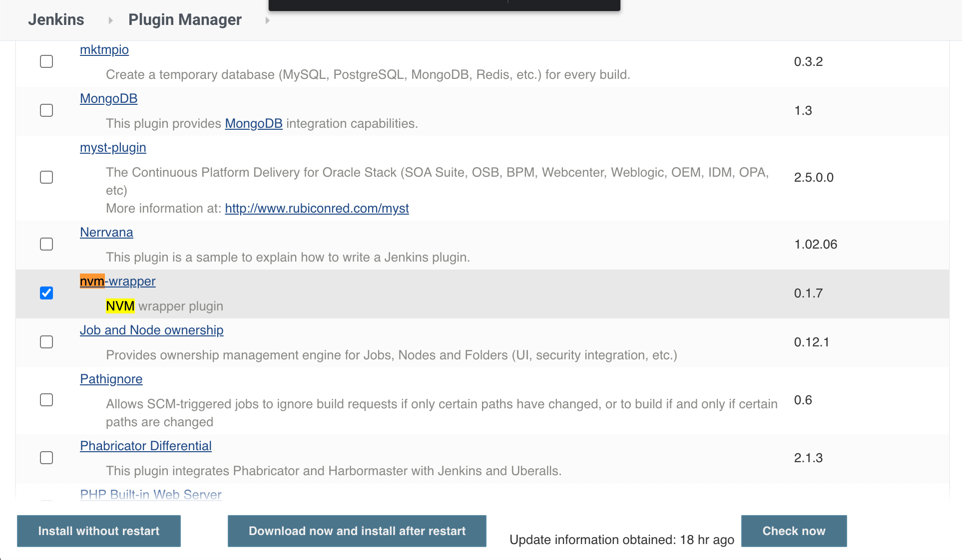Viewport: 962px width, 560px height.
Task: Expand the arrow after Jenkins breadcrumb
Action: click(110, 20)
